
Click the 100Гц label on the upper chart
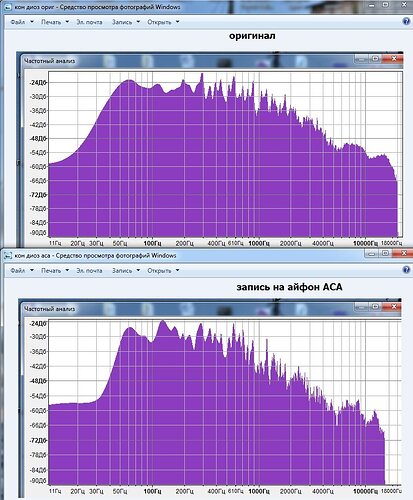click(x=152, y=243)
